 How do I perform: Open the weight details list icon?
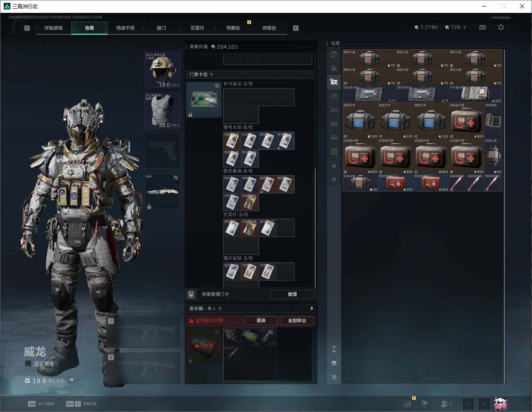(71, 380)
